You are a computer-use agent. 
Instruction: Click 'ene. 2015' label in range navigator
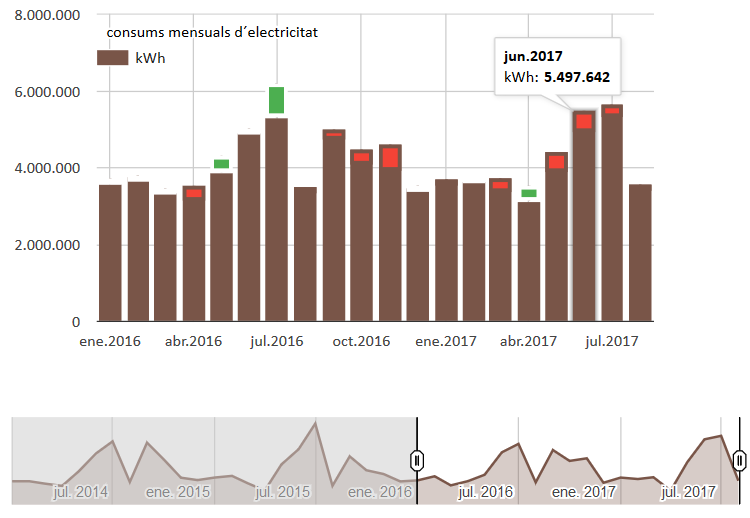[178, 492]
